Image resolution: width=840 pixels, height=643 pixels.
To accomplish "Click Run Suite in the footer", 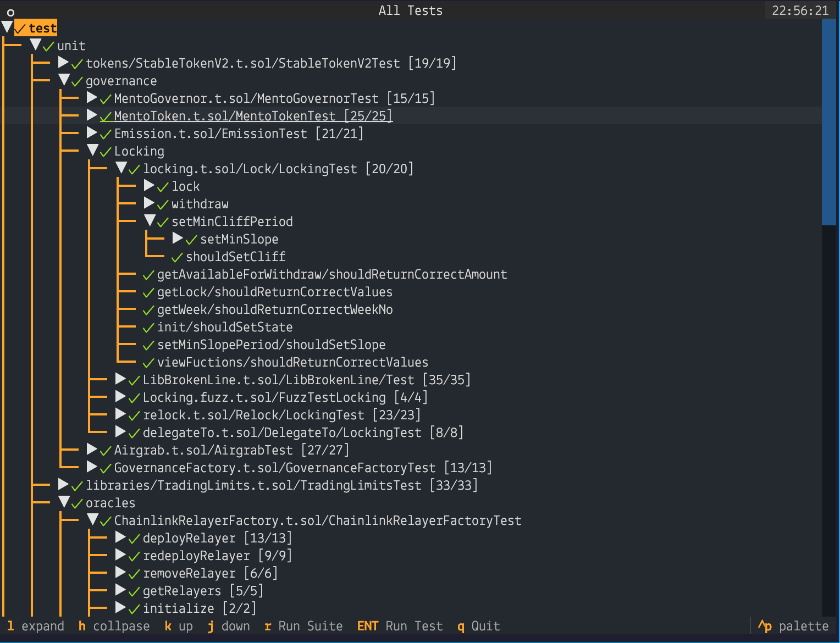I will pyautogui.click(x=303, y=626).
